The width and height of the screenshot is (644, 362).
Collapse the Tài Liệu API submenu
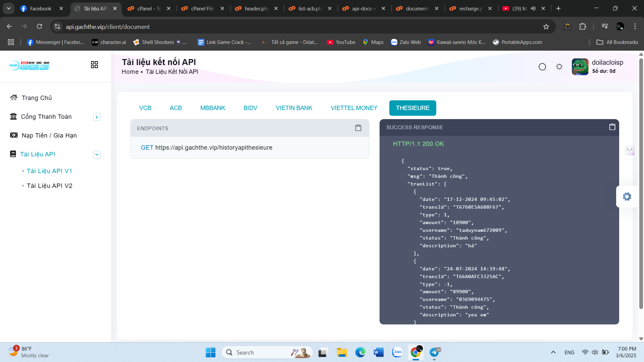tap(97, 155)
